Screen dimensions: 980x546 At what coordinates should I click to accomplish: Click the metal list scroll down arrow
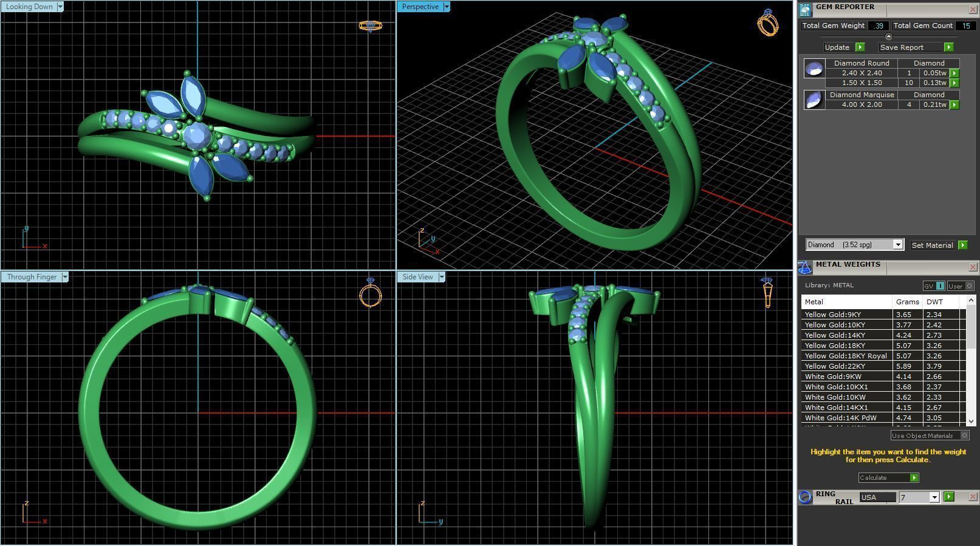point(971,421)
